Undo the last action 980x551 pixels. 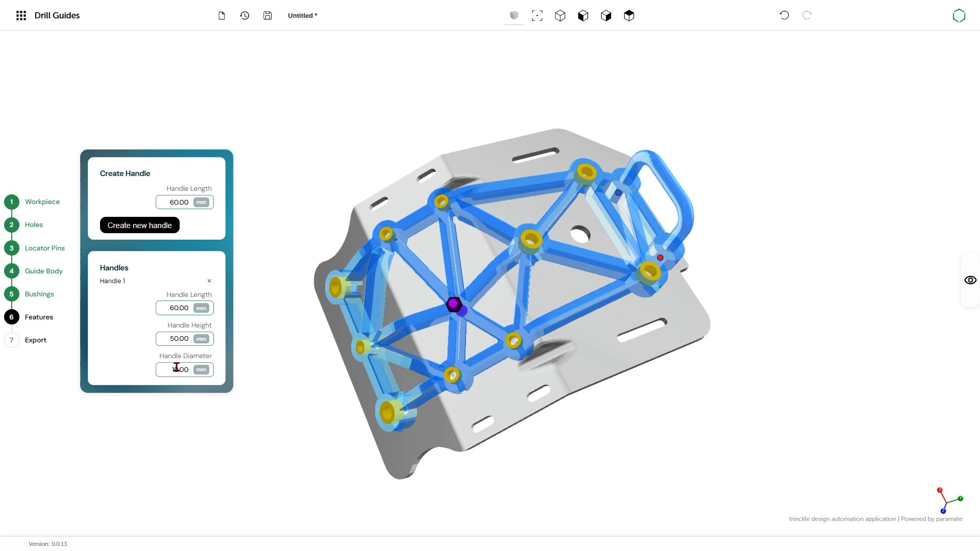(784, 15)
